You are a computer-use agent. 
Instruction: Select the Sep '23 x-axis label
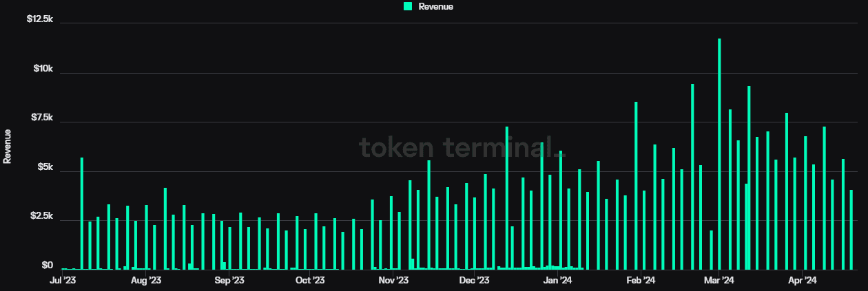(x=229, y=281)
